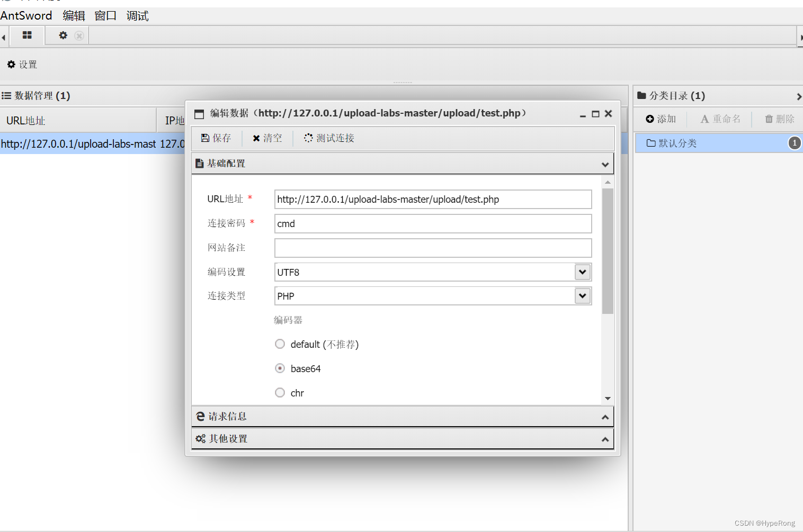Screen dimensions: 803x532
Task: Click the 保存 save button
Action: pos(216,138)
